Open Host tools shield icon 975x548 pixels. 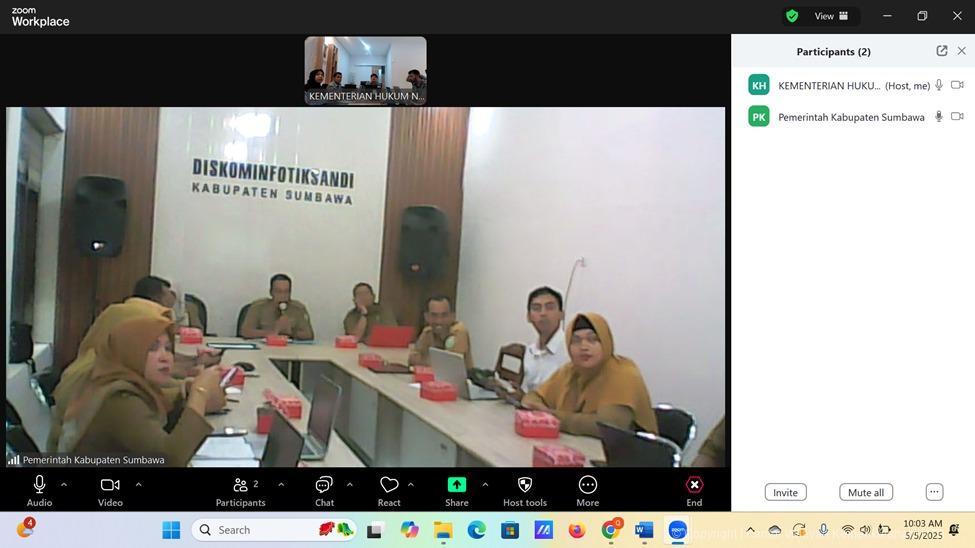click(524, 485)
